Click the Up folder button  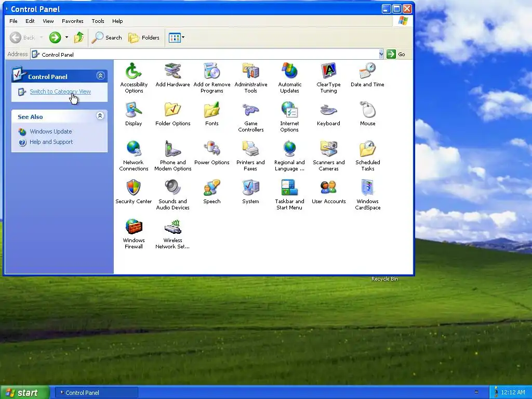pos(79,37)
